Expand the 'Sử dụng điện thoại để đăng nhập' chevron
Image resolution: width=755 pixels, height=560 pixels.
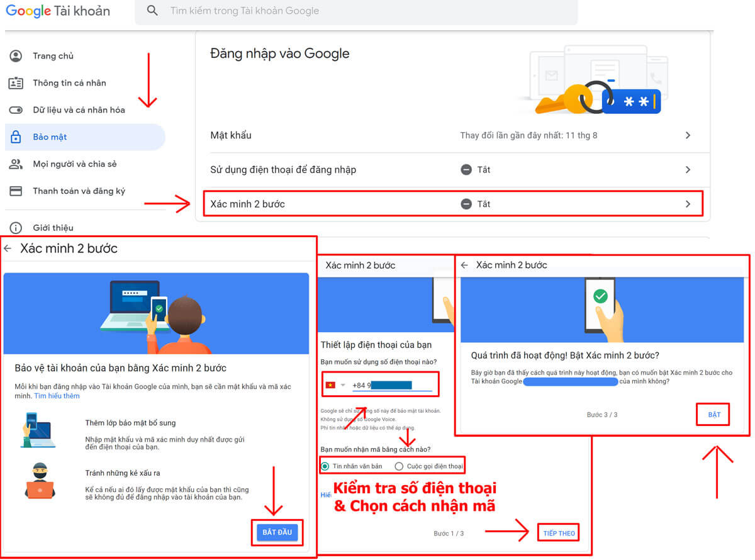coord(688,170)
